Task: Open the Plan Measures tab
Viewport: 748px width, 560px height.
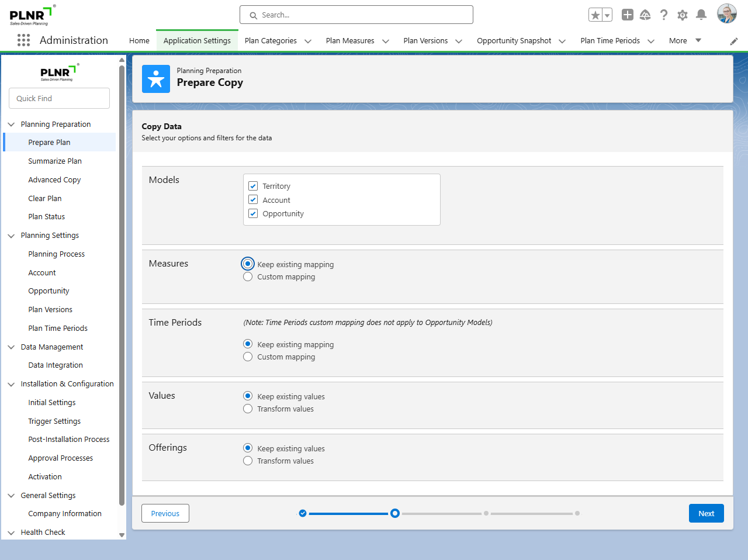Action: (x=350, y=40)
